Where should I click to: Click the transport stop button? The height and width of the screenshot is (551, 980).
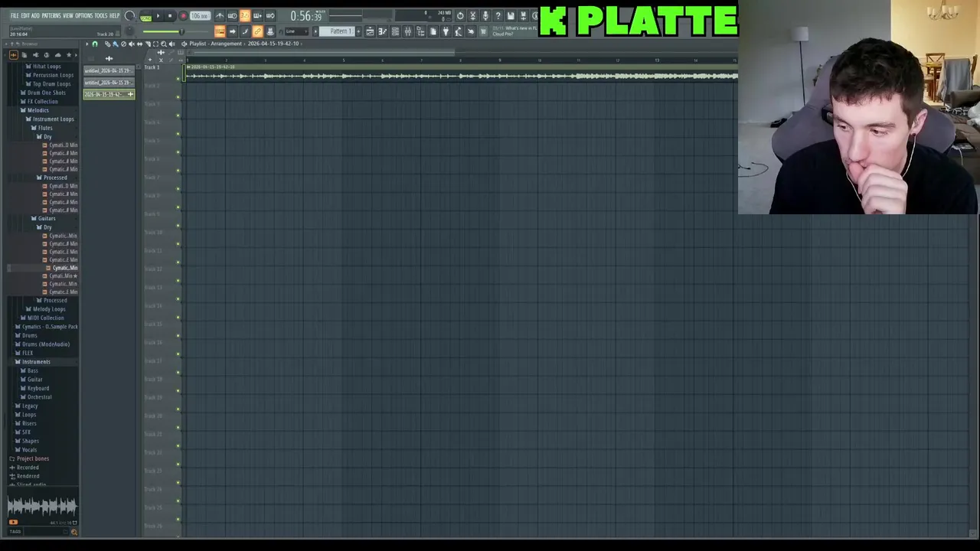tap(170, 15)
